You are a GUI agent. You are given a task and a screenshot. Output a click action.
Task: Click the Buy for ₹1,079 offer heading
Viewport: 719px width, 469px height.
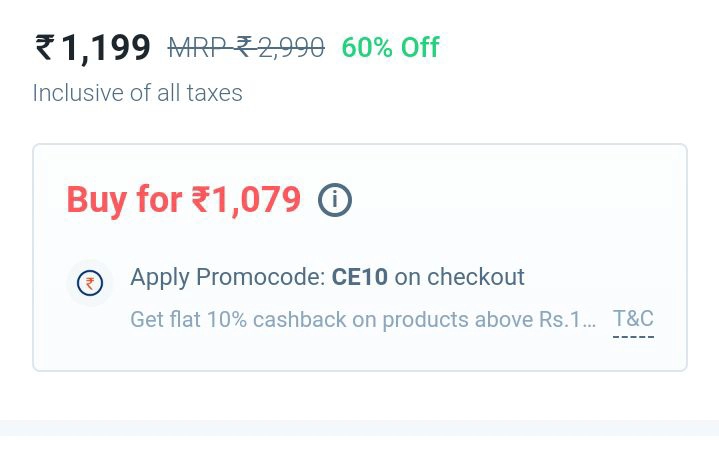(184, 200)
